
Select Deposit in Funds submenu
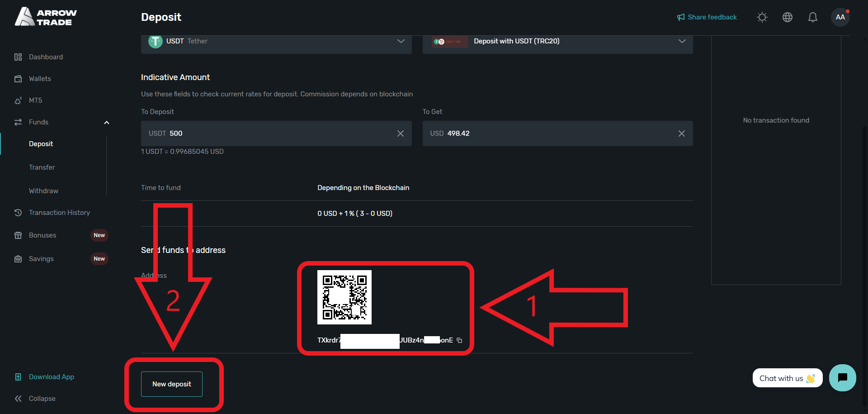(41, 144)
